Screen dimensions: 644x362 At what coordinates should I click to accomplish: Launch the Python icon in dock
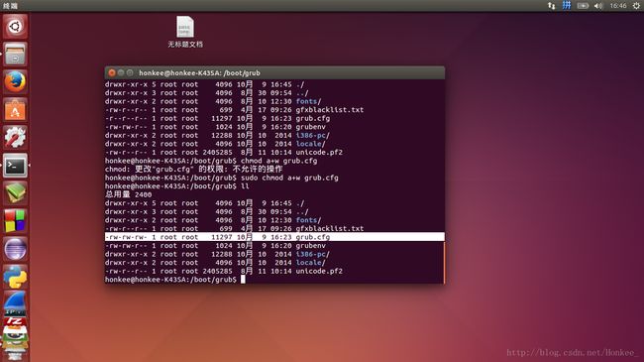coord(15,277)
